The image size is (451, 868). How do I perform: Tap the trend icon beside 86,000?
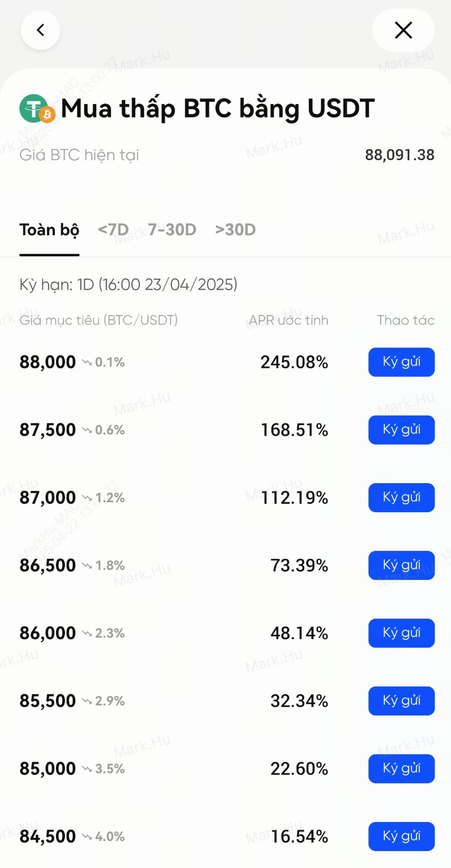(87, 633)
